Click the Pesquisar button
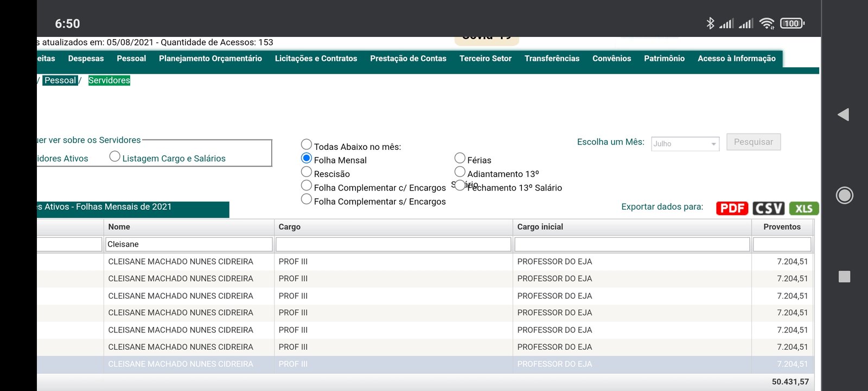Viewport: 868px width, 391px height. tap(753, 142)
